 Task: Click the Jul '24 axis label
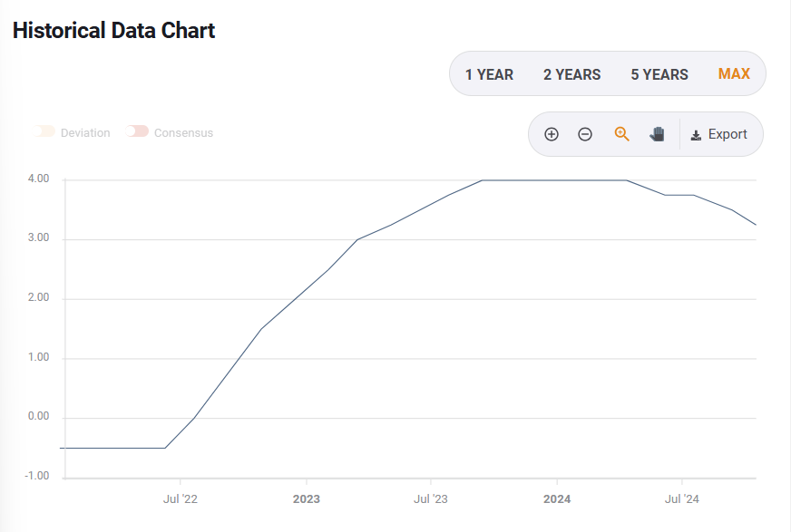pyautogui.click(x=682, y=499)
